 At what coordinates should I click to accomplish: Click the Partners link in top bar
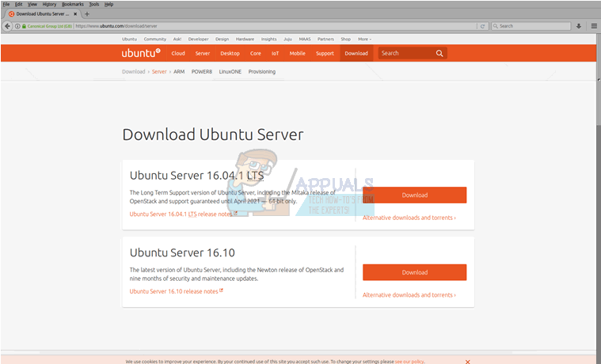point(325,39)
